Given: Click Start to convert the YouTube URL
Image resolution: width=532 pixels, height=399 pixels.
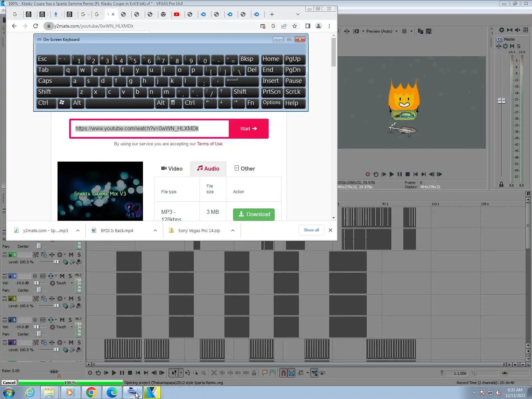Looking at the screenshot, I should click(x=248, y=129).
